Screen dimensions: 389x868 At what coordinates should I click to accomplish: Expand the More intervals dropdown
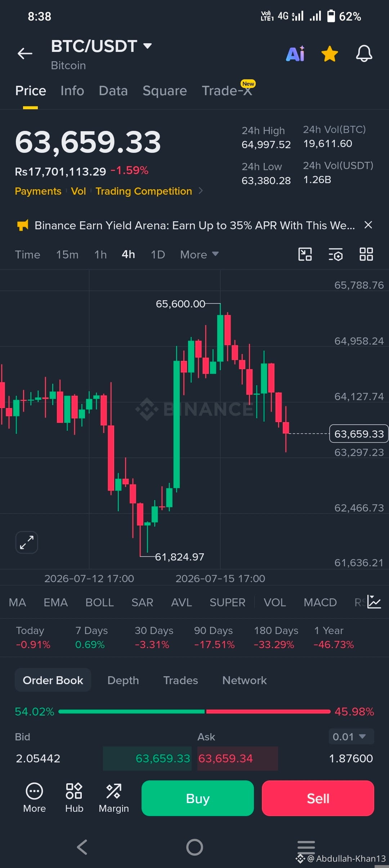point(199,255)
